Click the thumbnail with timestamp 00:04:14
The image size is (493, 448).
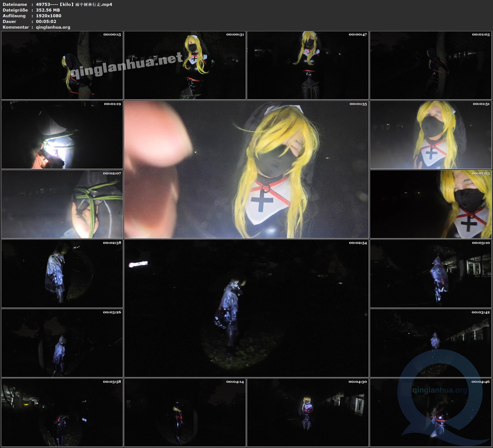(185, 412)
